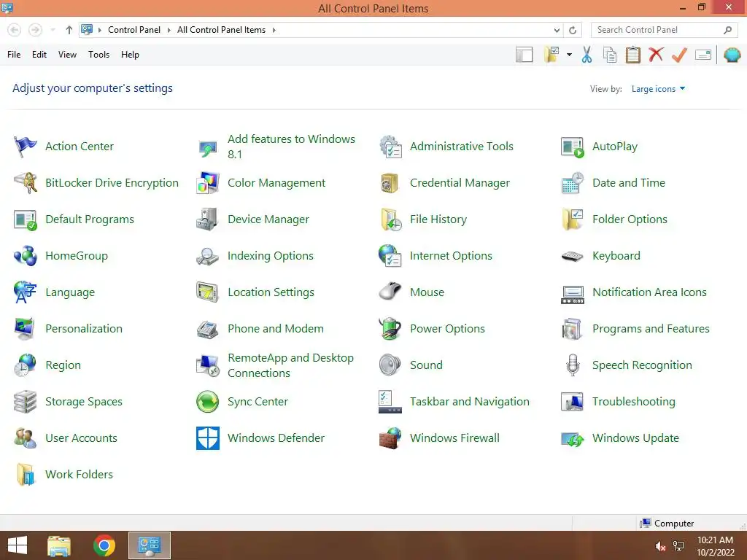Open the Credential Manager safe icon
The width and height of the screenshot is (747, 560).
(390, 183)
